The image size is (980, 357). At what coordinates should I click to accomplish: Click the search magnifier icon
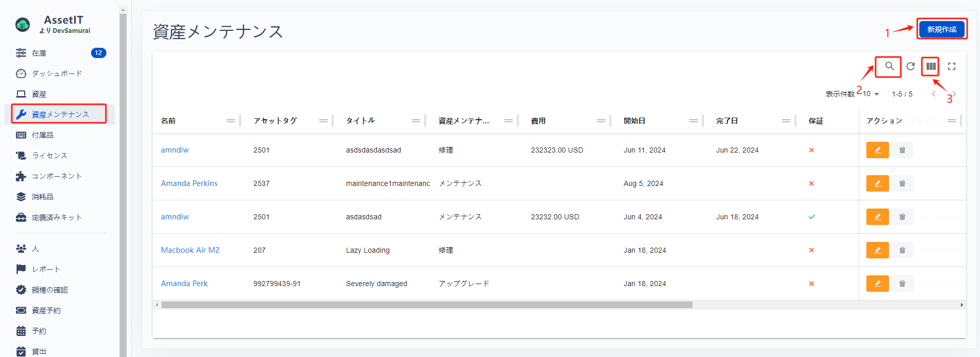tap(889, 66)
